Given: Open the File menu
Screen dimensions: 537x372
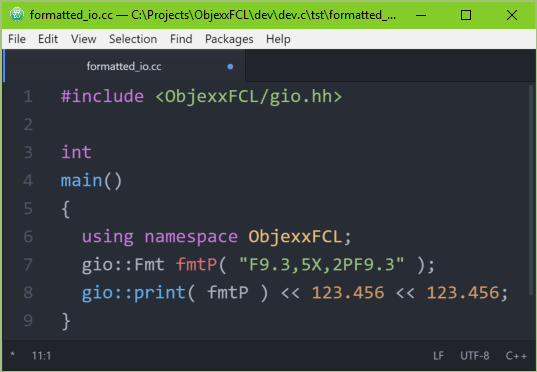Looking at the screenshot, I should [x=17, y=39].
